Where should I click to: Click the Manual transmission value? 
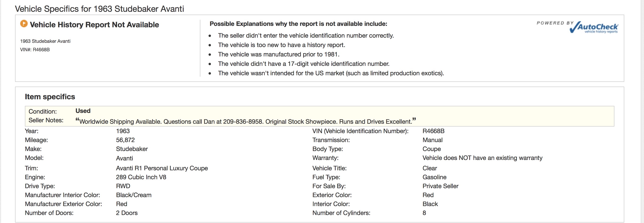tap(432, 140)
